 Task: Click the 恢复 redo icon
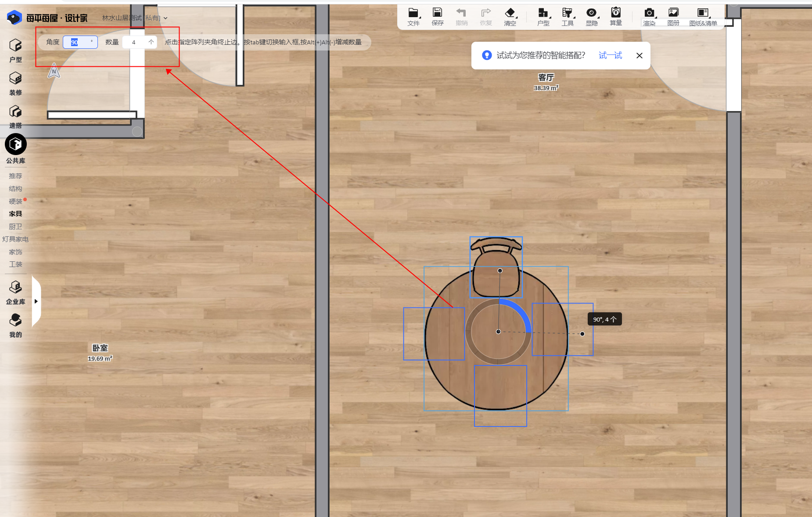pyautogui.click(x=485, y=17)
